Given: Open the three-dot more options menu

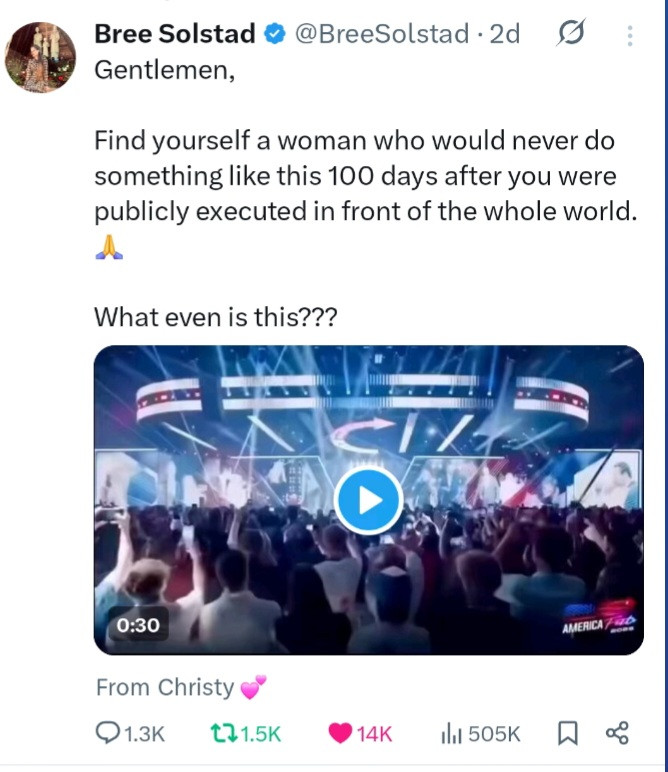Looking at the screenshot, I should pos(630,36).
